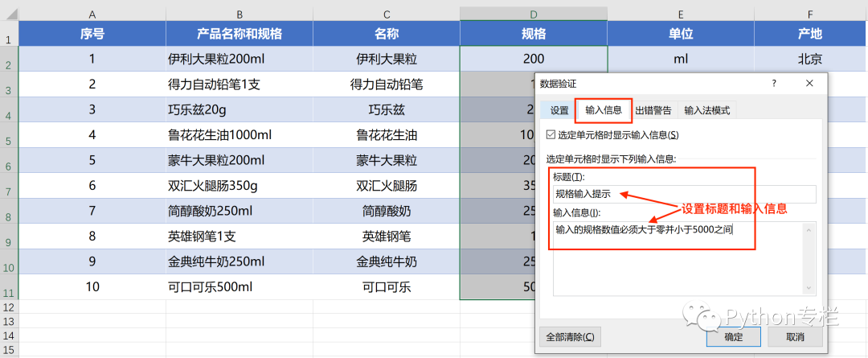Click the 名称 header cell
The width and height of the screenshot is (868, 358).
tap(387, 34)
